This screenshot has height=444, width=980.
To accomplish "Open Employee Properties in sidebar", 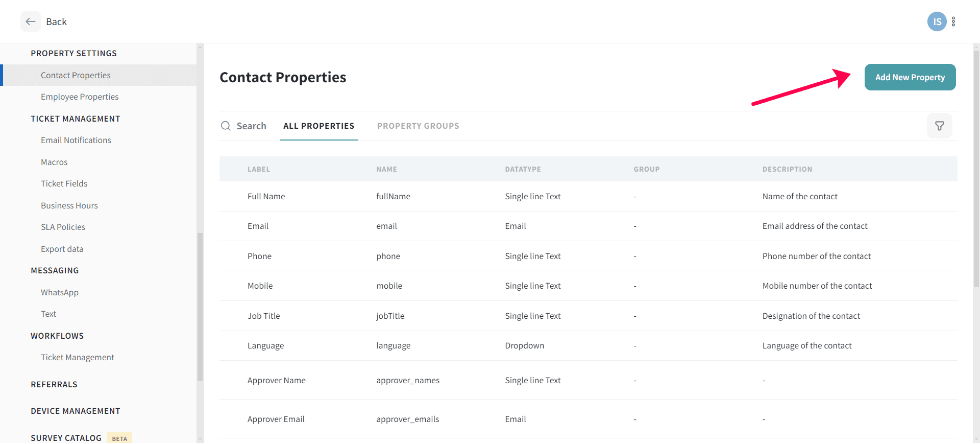I will pos(80,97).
